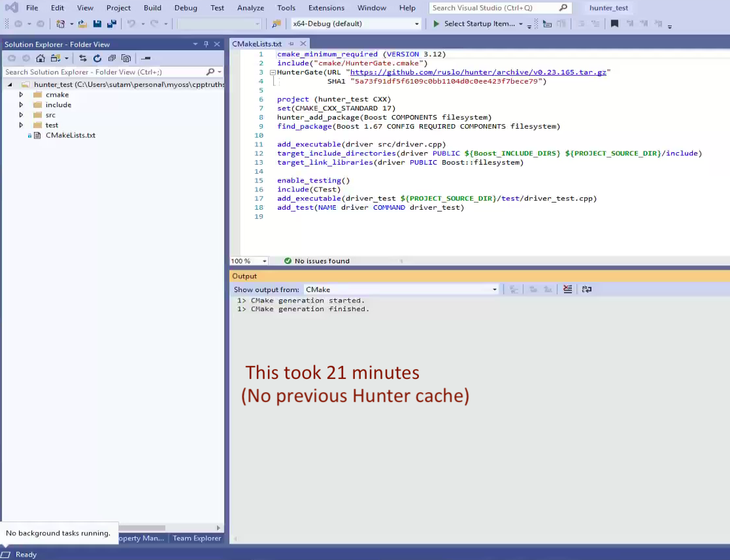This screenshot has width=730, height=560.
Task: Open the File menu
Action: 32,7
